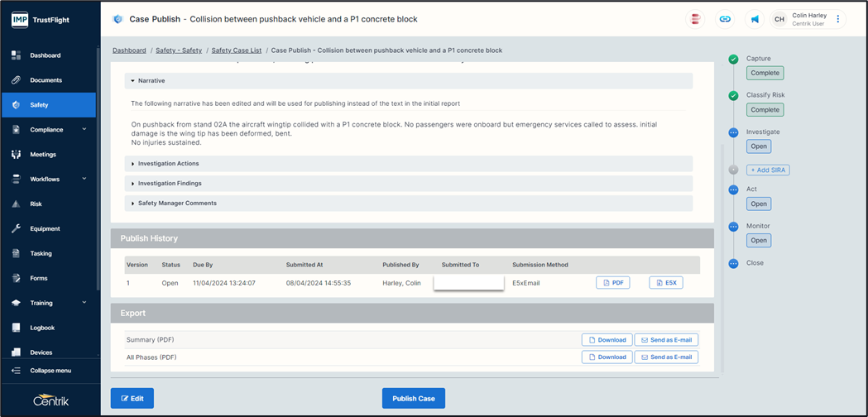868x417 pixels.
Task: Expand the Investigation Findings section
Action: click(x=170, y=183)
